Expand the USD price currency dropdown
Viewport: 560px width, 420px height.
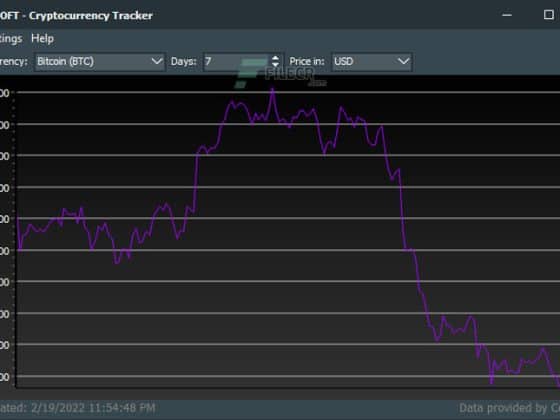[x=372, y=61]
